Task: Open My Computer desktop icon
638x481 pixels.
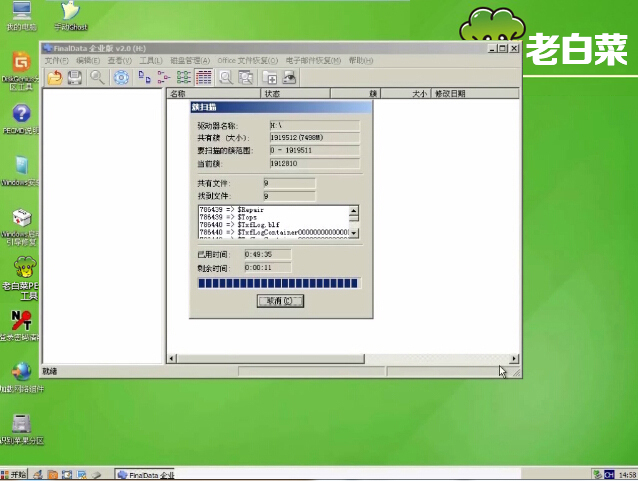Action: (21, 16)
